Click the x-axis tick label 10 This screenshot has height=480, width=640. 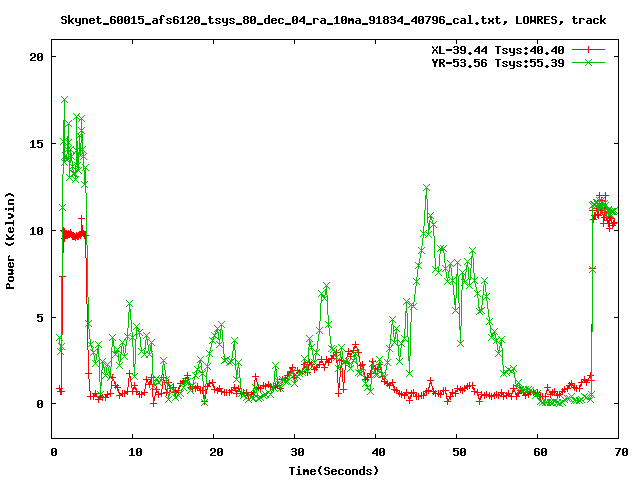(x=134, y=452)
